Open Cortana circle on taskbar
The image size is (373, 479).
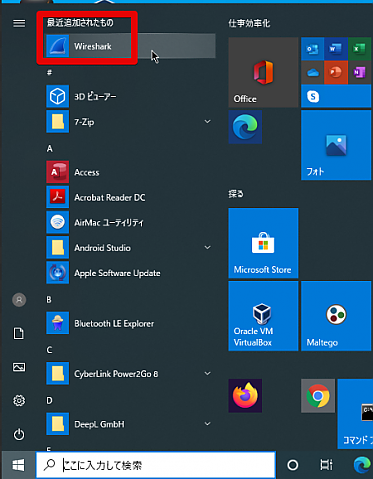pyautogui.click(x=293, y=465)
